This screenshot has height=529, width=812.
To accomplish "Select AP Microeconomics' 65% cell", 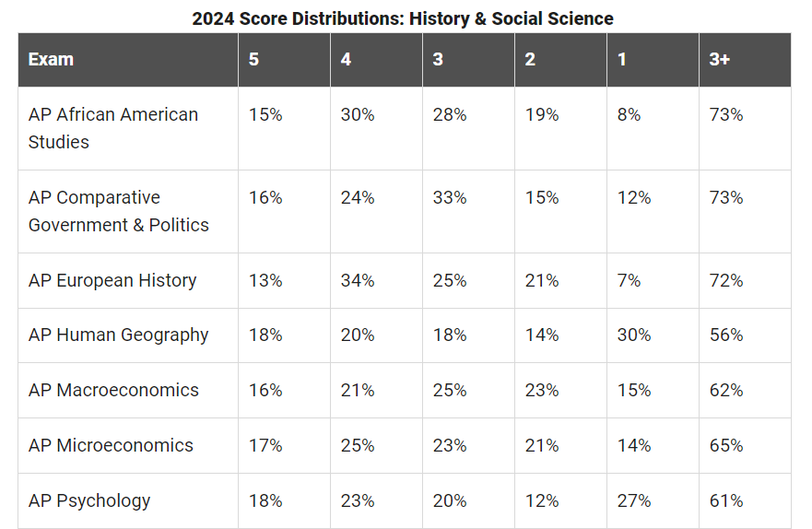I will (x=726, y=445).
